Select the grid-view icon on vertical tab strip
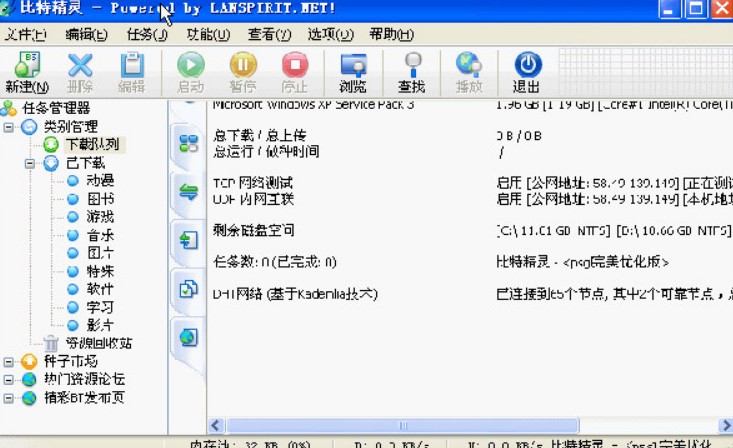733x448 pixels. 189,144
